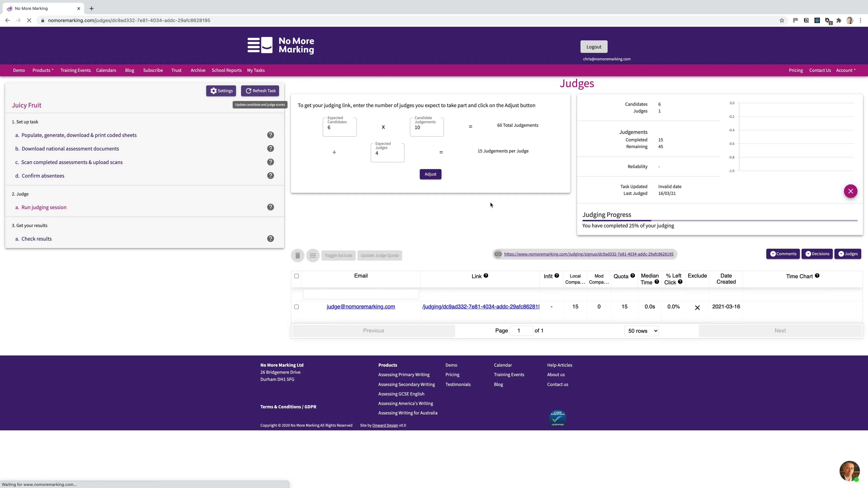Toggle the Comments panel button
Viewport: 868px width, 488px height.
[783, 254]
